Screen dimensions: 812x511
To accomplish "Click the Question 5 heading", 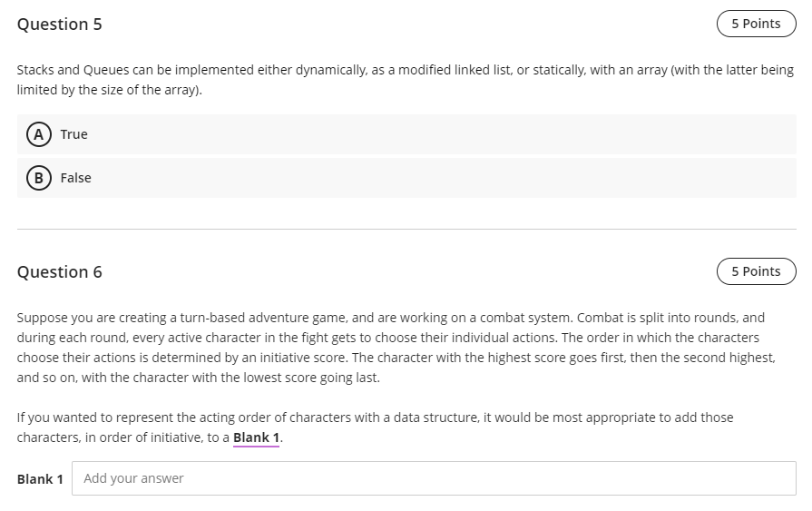I will coord(60,25).
